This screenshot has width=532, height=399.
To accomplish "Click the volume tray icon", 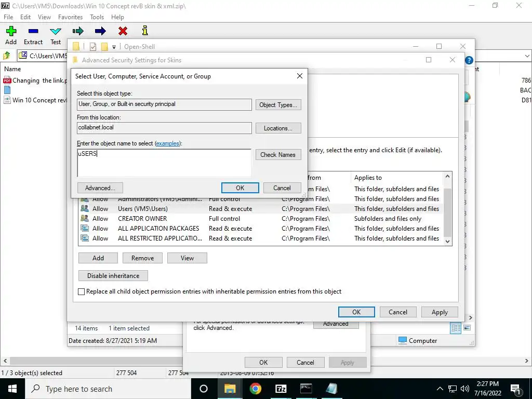I will 465,389.
